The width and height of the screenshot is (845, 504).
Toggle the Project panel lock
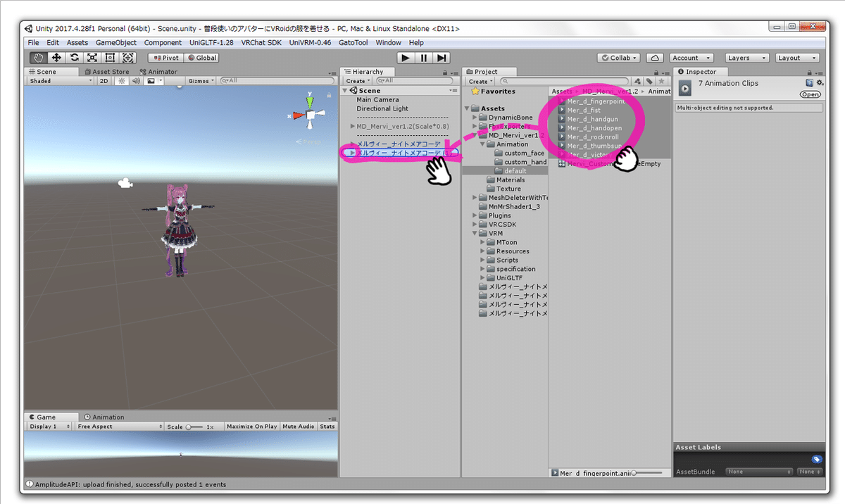point(657,72)
